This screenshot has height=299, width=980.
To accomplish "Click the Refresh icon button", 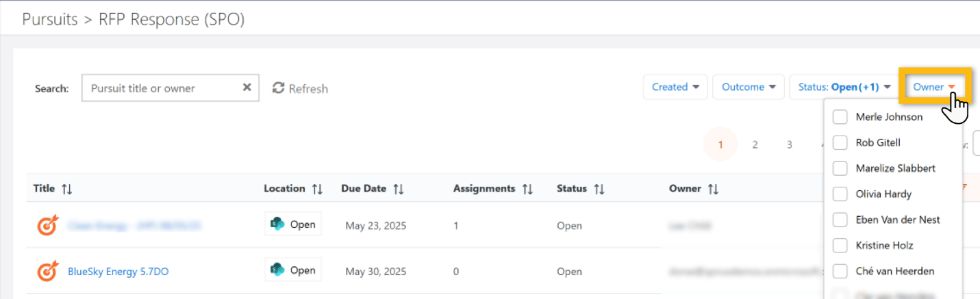I will tap(279, 88).
